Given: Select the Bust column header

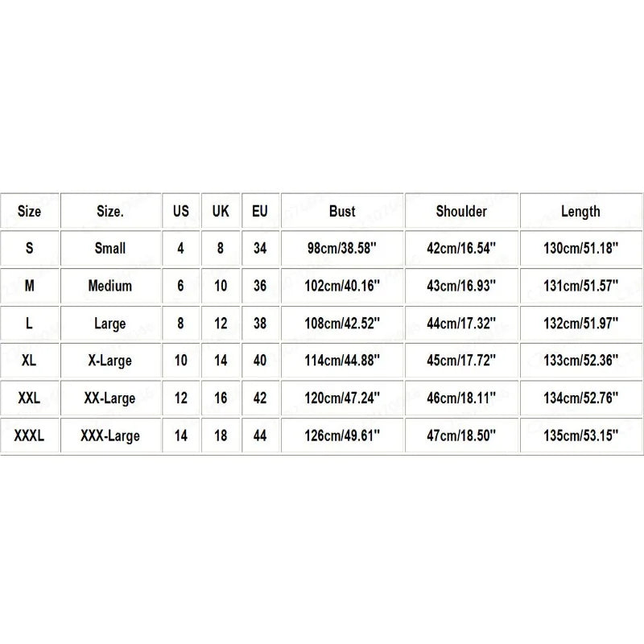Looking at the screenshot, I should point(342,211).
